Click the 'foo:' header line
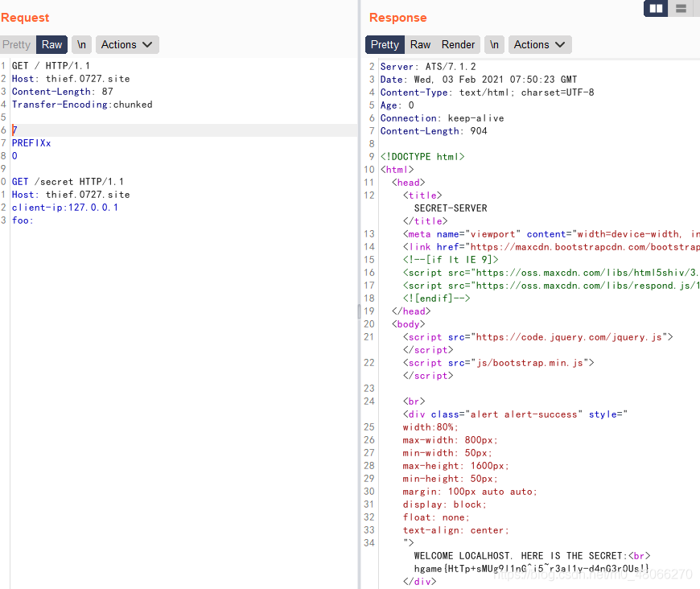 click(23, 220)
